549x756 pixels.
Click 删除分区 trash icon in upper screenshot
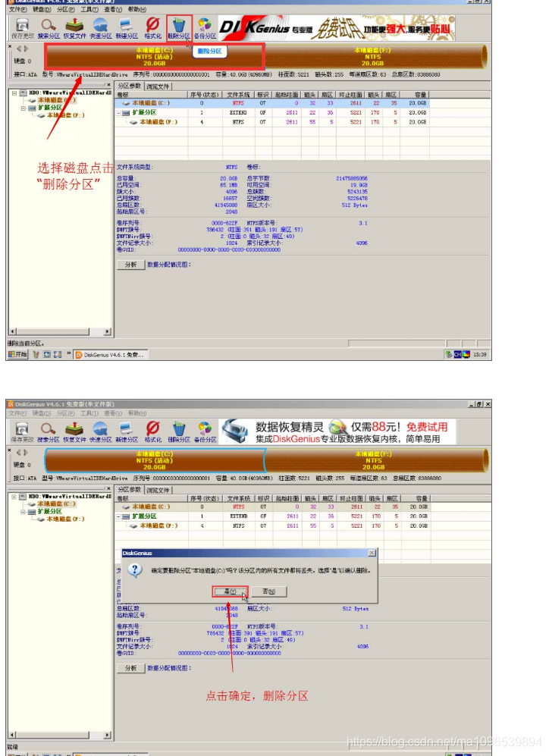tap(179, 24)
